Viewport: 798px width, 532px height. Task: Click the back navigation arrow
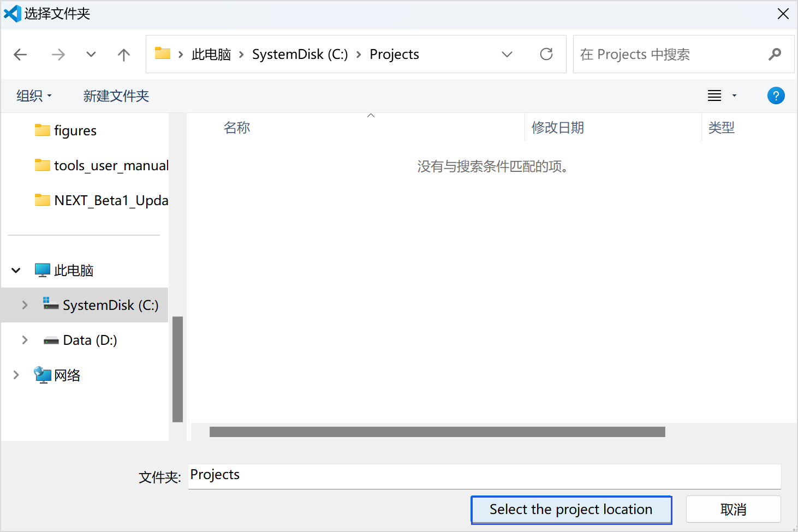(x=20, y=54)
